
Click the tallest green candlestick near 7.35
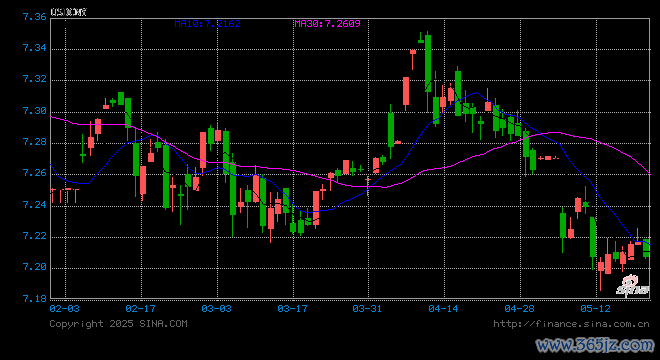tap(428, 63)
